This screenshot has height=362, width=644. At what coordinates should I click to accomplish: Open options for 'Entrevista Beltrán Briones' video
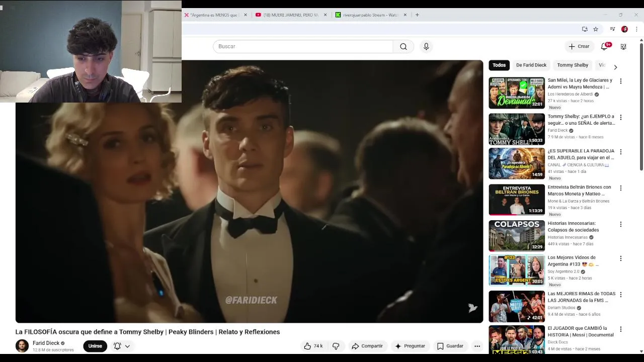(x=620, y=188)
